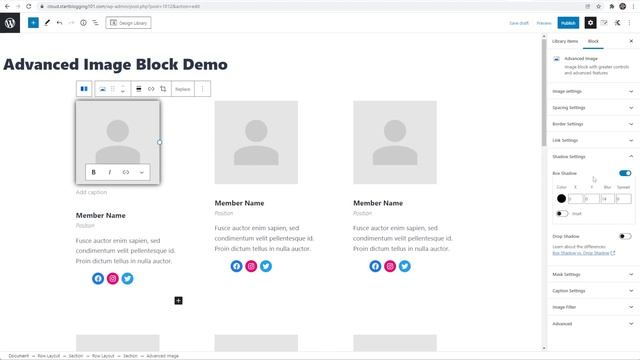The width and height of the screenshot is (640, 360).
Task: Click the black add block plus button
Action: coord(178,300)
